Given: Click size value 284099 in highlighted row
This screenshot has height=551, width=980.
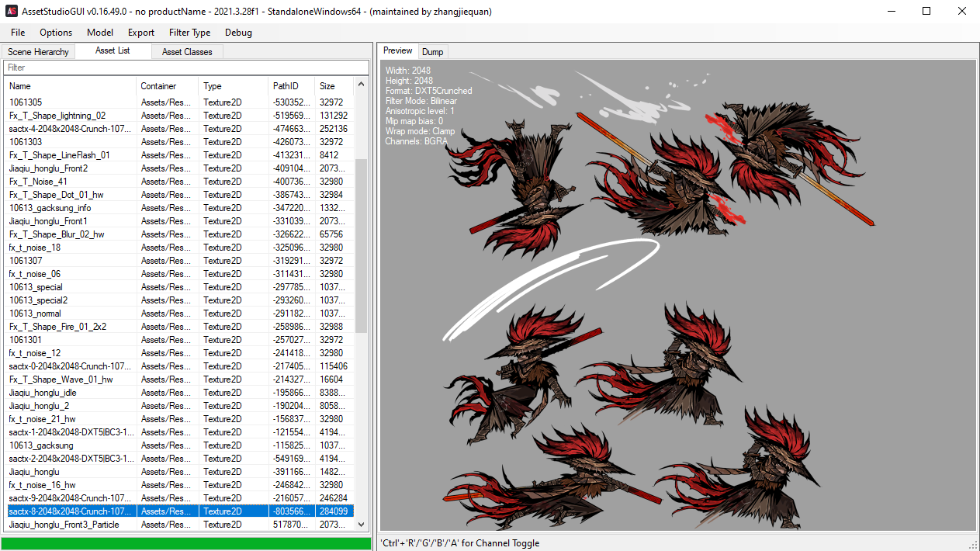Looking at the screenshot, I should click(x=334, y=511).
